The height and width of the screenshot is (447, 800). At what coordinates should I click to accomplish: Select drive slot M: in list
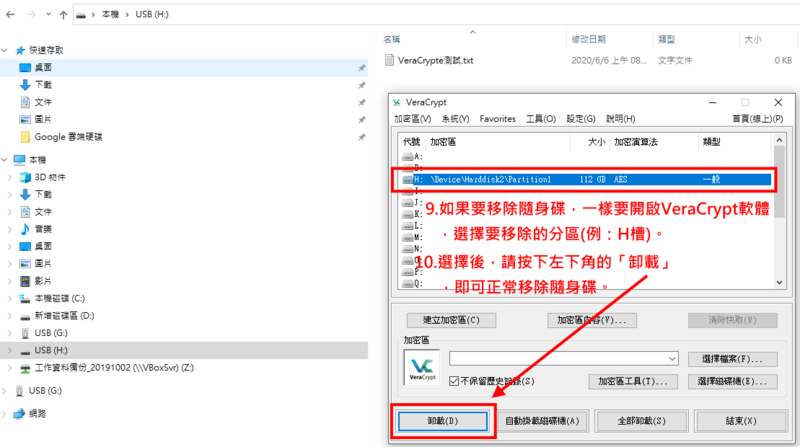click(x=412, y=237)
